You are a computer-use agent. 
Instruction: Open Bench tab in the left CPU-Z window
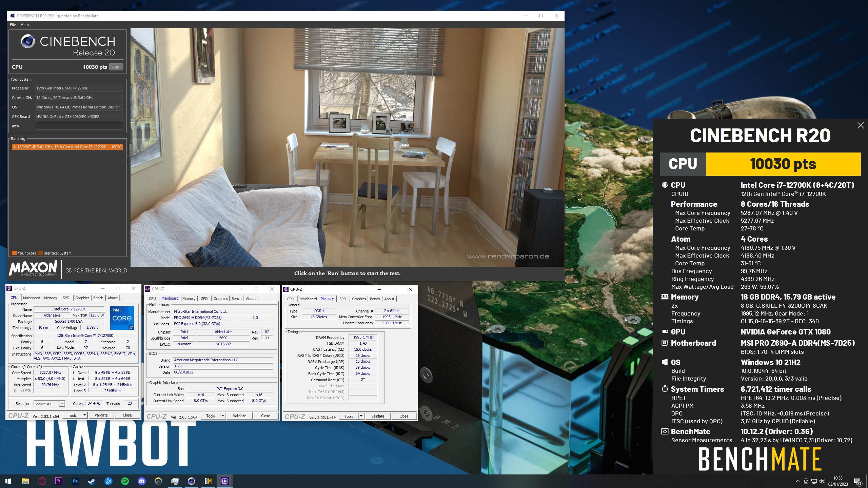98,298
